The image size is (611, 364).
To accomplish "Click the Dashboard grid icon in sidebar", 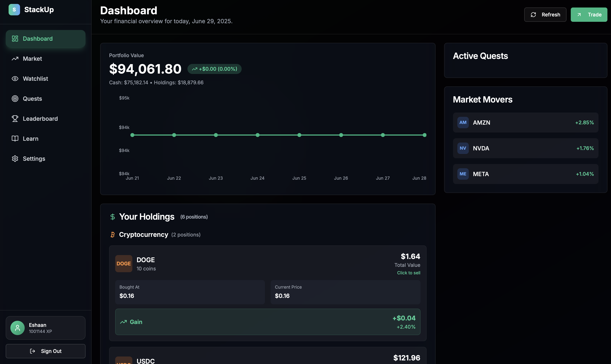I will pos(15,39).
